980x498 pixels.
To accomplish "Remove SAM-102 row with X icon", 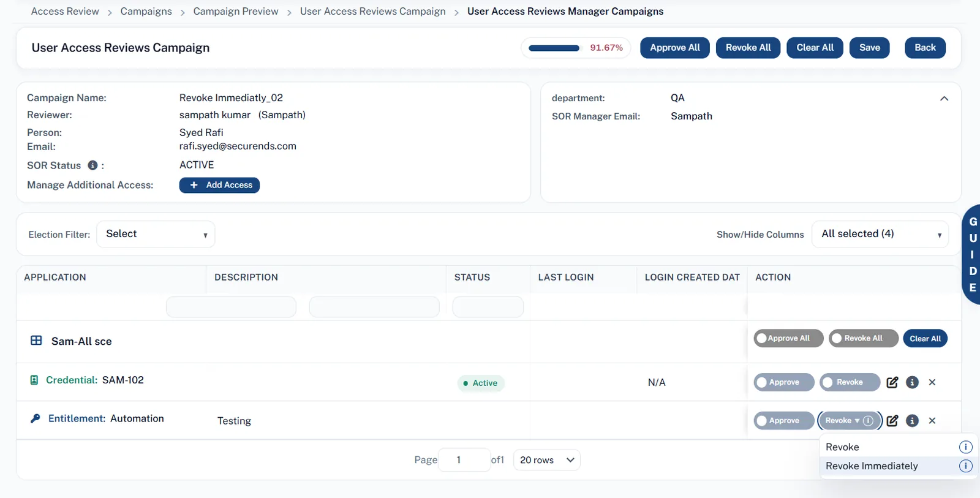I will pyautogui.click(x=932, y=382).
